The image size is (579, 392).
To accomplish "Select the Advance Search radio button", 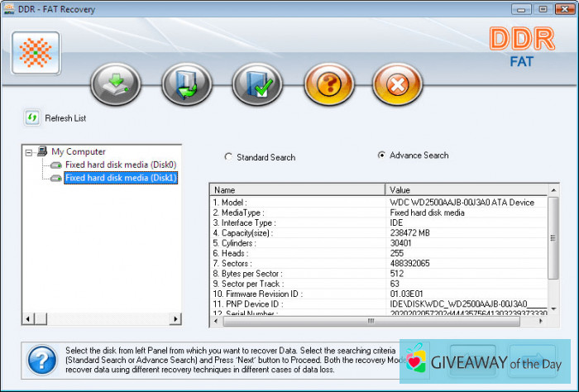I will click(x=381, y=155).
